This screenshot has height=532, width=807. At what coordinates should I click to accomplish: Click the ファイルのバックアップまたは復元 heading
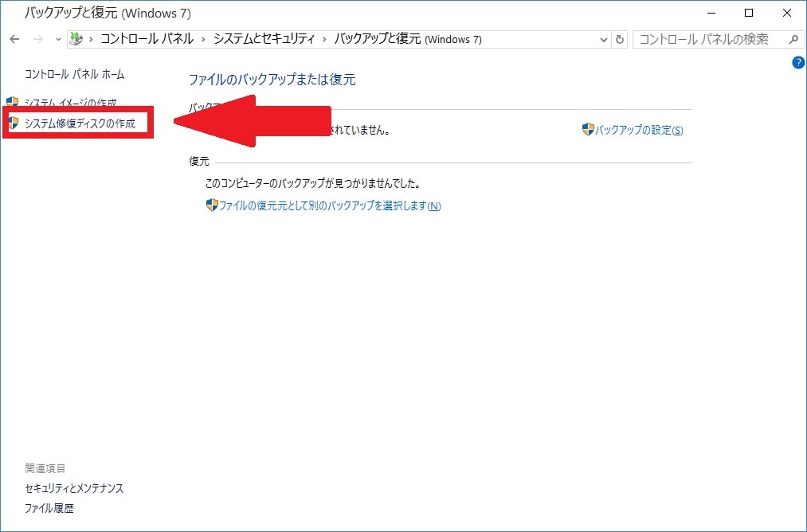coord(272,80)
